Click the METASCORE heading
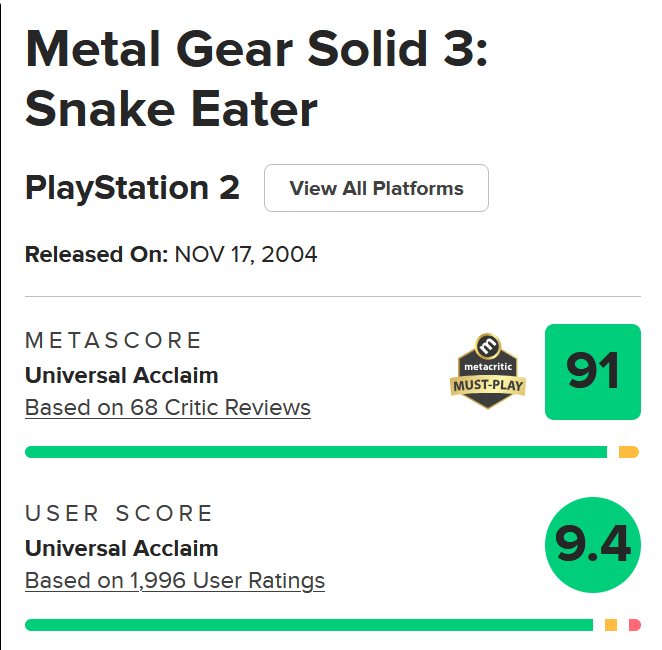 (x=114, y=341)
